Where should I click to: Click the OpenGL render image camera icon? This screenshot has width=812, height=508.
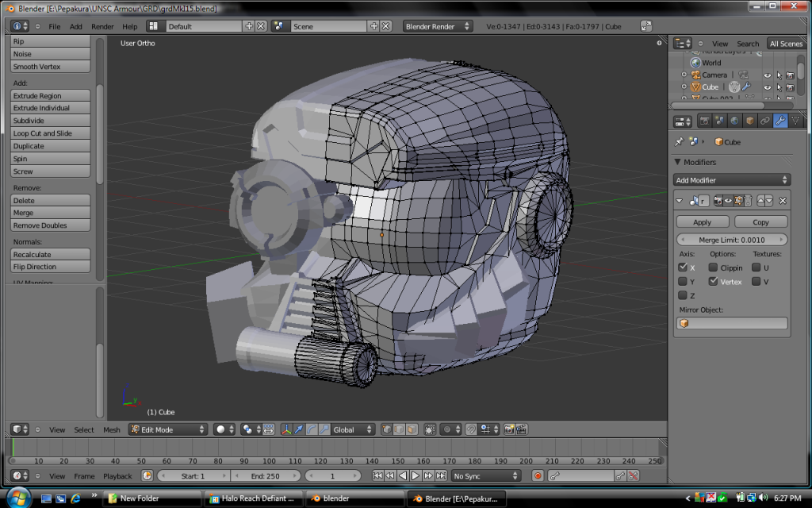pos(509,429)
